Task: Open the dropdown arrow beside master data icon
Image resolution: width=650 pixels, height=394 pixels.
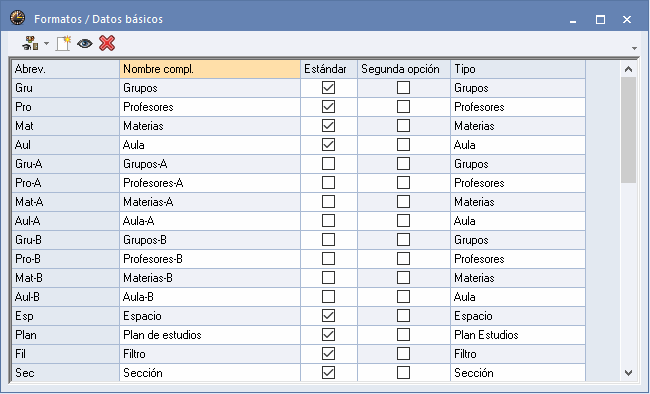Action: pos(46,43)
